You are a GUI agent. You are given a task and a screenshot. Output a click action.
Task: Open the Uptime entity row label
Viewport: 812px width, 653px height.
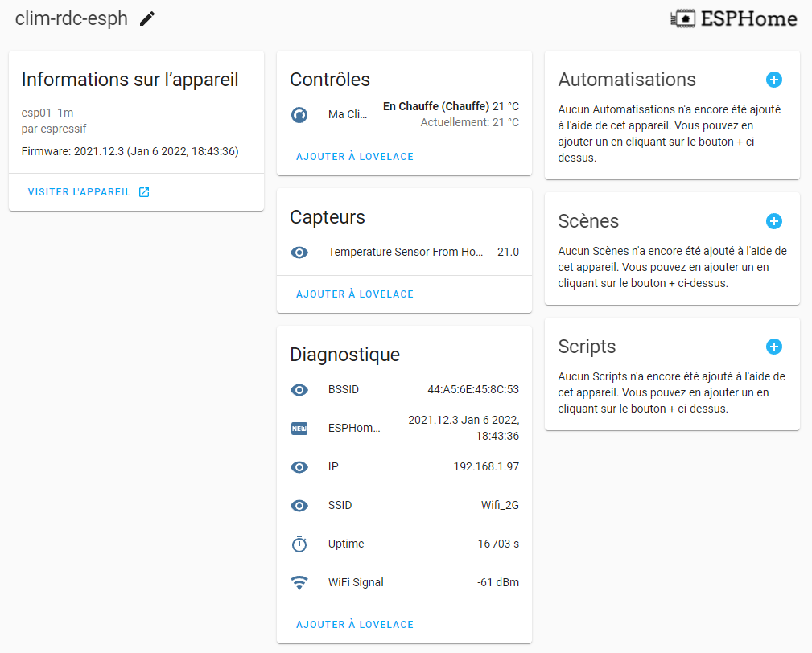346,544
